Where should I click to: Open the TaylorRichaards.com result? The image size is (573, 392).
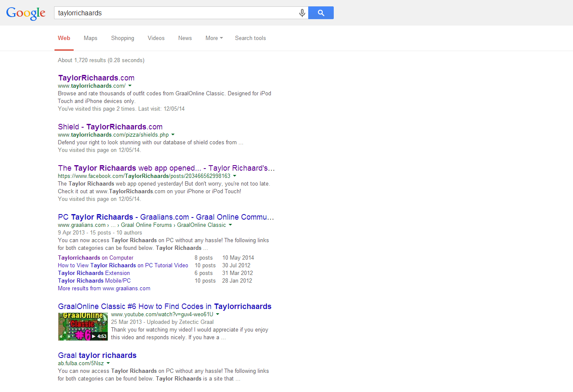coord(96,78)
